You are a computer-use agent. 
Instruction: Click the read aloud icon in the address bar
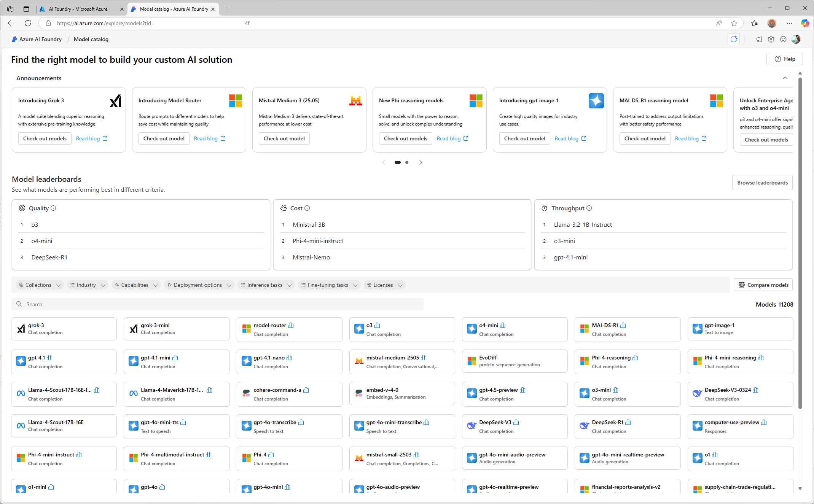(719, 23)
